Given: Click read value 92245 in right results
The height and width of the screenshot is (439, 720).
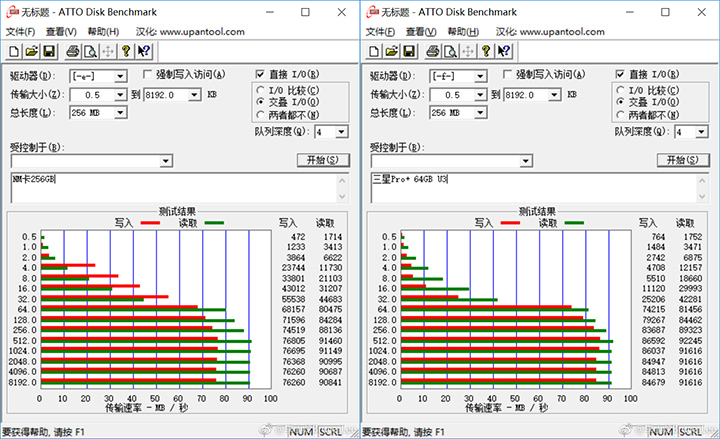Looking at the screenshot, I should [690, 341].
